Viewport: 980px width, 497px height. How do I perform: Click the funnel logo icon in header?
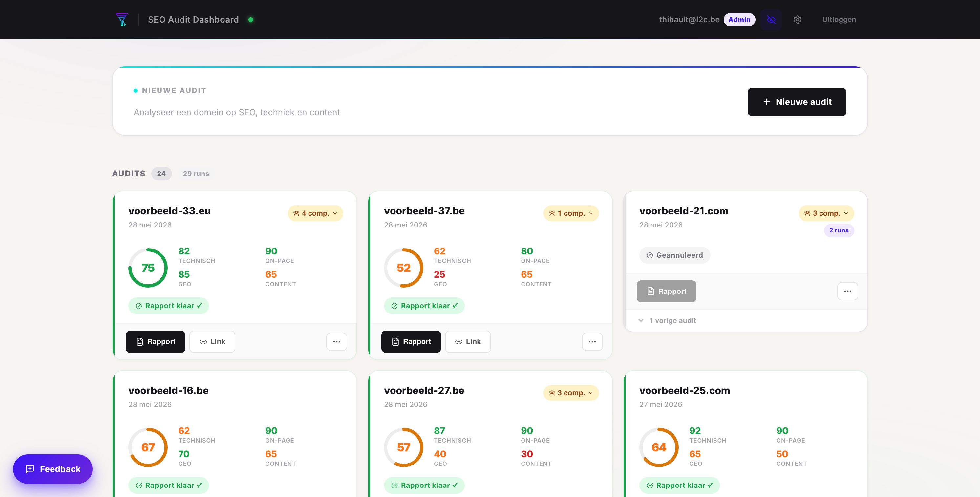coord(122,19)
